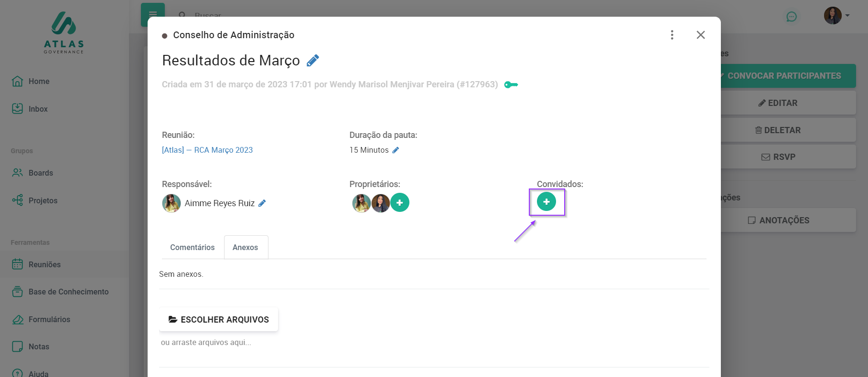This screenshot has height=377, width=868.
Task: Click the Escolher Arquivos button
Action: pyautogui.click(x=219, y=320)
